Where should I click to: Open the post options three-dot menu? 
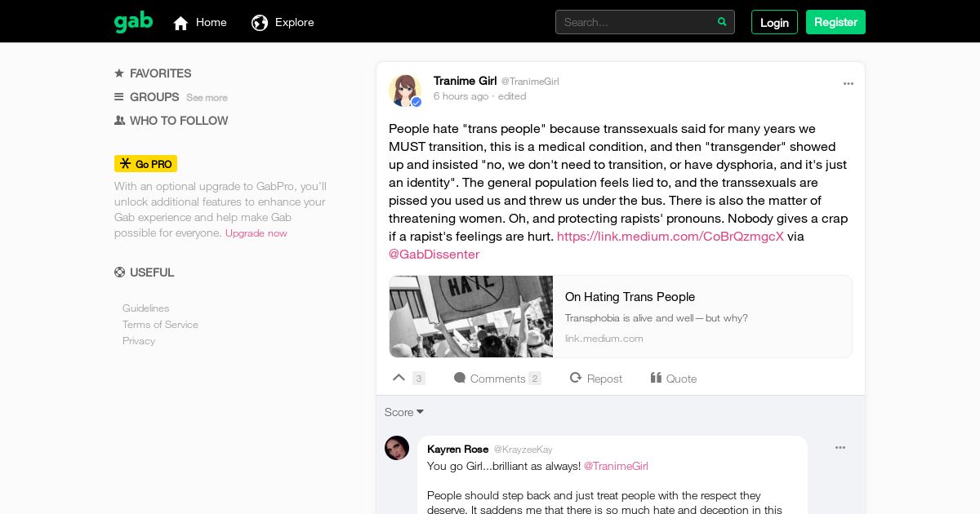[x=849, y=83]
